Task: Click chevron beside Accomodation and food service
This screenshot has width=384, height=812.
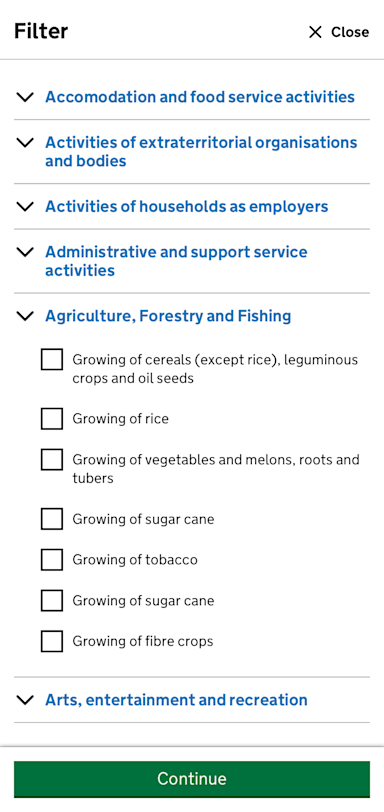Action: click(25, 97)
